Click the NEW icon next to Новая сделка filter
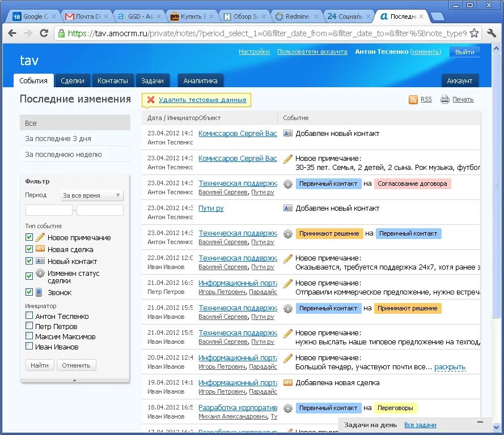504x435 pixels. pyautogui.click(x=40, y=249)
